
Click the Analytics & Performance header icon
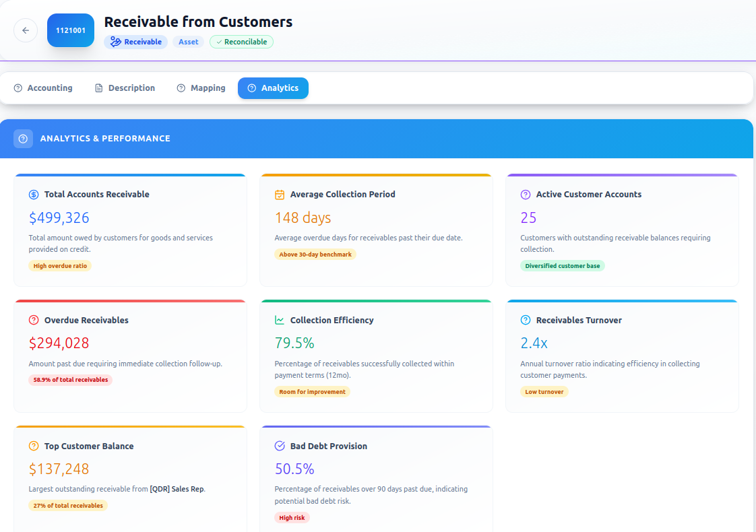(x=23, y=139)
